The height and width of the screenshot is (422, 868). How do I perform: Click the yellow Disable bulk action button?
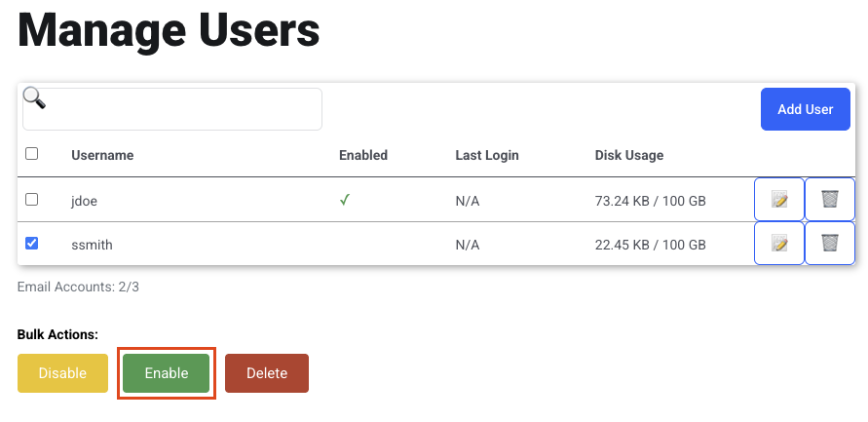62,373
